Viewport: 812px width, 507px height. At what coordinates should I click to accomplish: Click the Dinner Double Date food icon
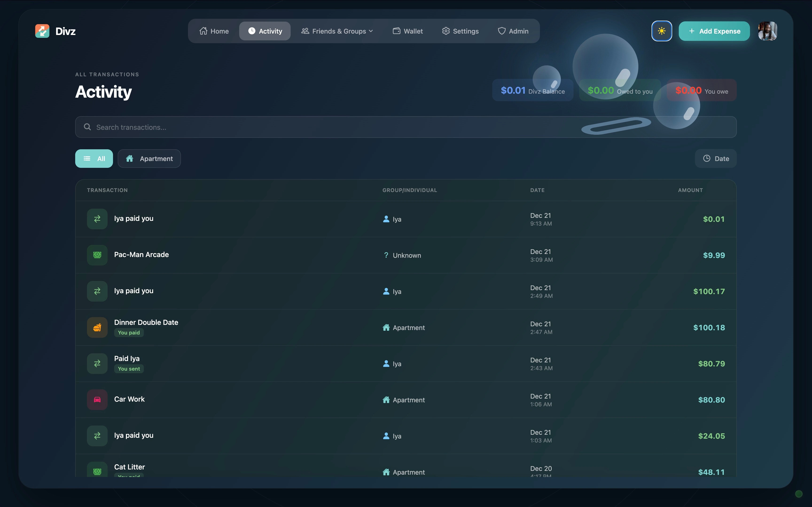click(x=97, y=328)
